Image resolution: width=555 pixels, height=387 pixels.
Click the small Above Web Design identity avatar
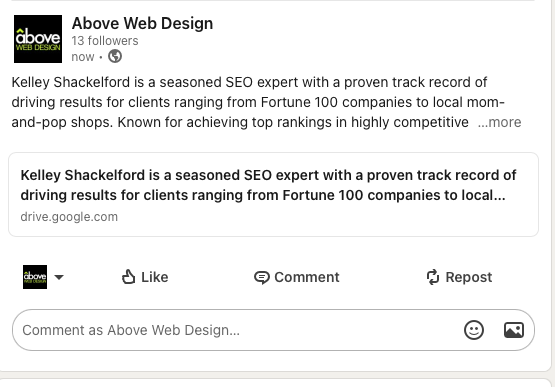[35, 277]
